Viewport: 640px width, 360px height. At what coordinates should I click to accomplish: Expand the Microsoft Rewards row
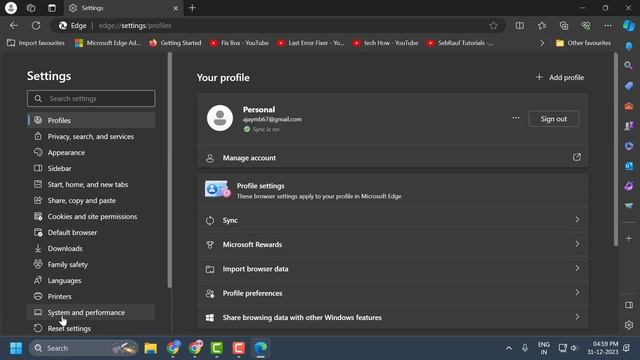pos(393,244)
